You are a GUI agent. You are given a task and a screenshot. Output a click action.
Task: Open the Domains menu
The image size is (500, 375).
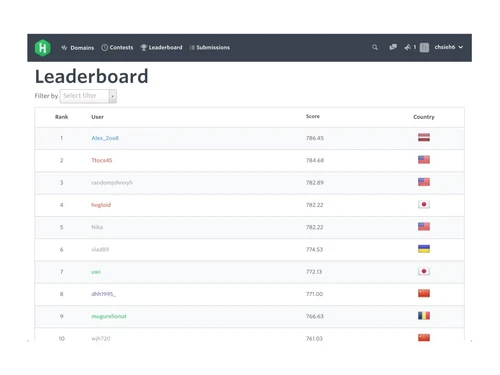77,48
